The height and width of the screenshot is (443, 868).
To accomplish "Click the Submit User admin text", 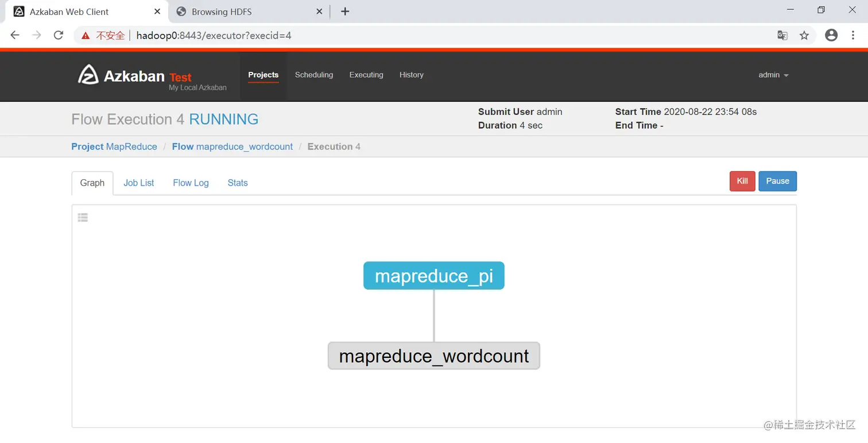I will click(520, 112).
